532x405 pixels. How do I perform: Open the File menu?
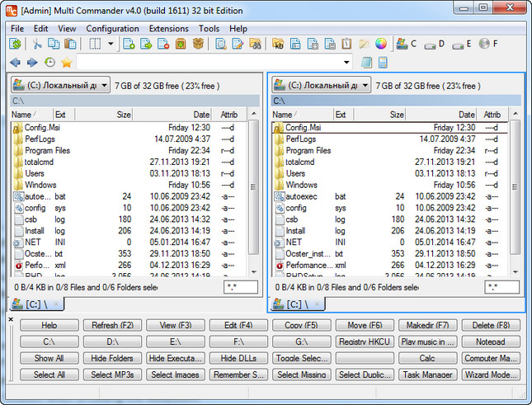[x=17, y=29]
